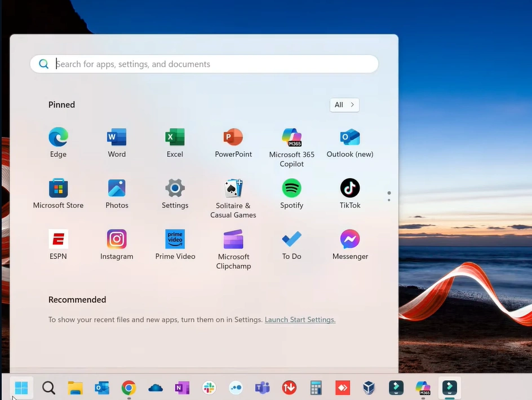Open the Instagram pinned app
532x400 pixels.
tap(117, 239)
